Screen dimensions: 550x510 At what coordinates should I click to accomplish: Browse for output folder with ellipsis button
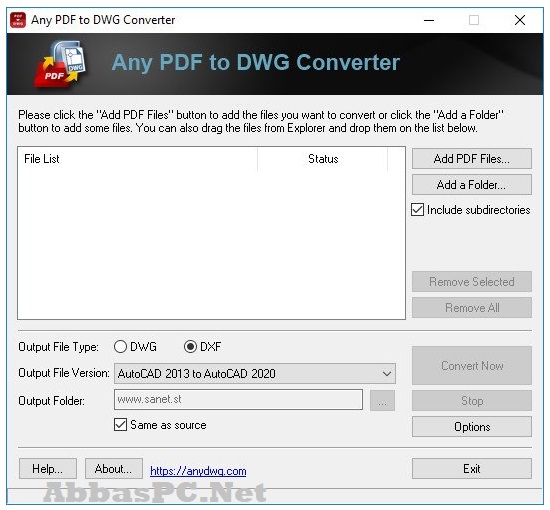coord(382,400)
